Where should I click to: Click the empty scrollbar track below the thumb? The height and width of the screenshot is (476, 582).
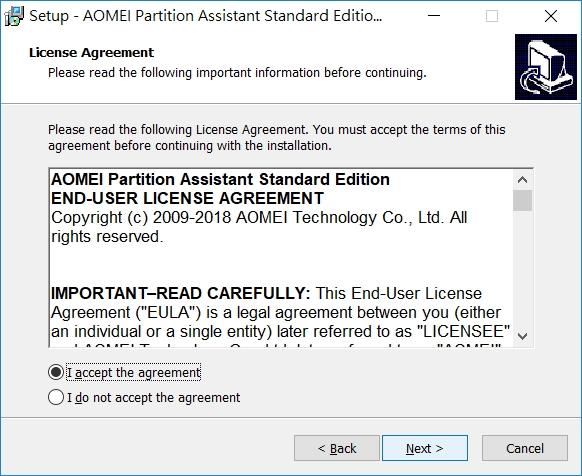point(523,269)
